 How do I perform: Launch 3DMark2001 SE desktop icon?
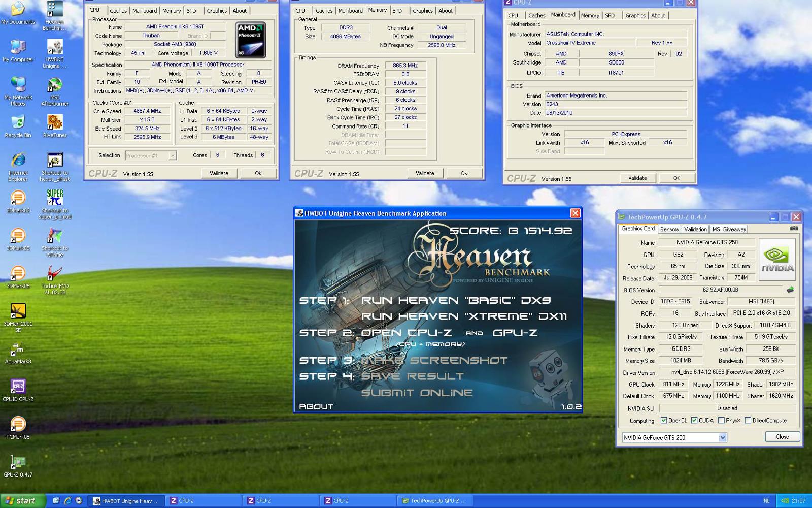18,317
